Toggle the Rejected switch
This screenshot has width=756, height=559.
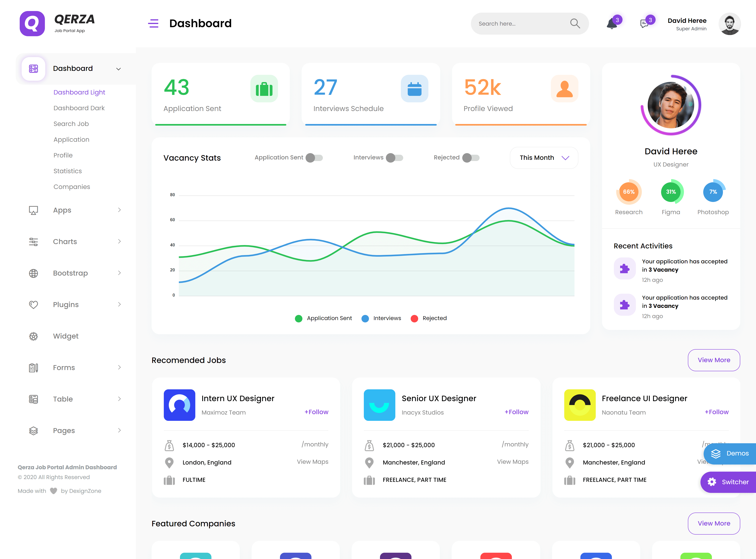(471, 158)
